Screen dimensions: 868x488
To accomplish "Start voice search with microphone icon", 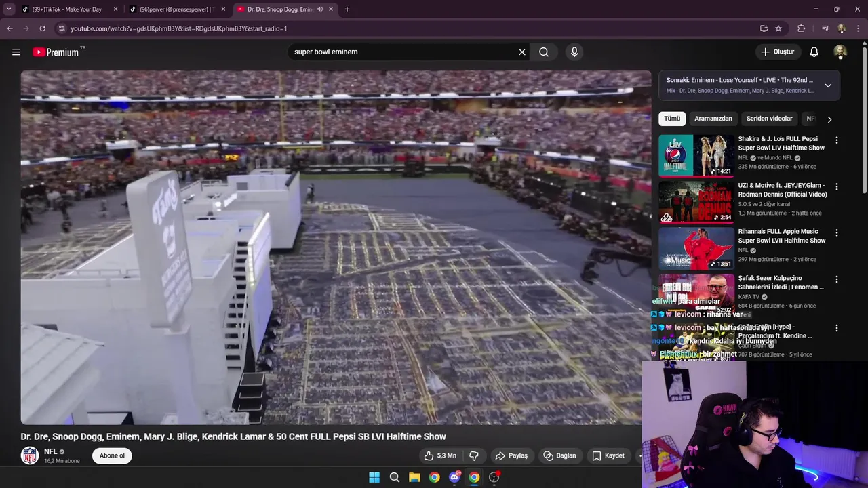I will (x=574, y=52).
